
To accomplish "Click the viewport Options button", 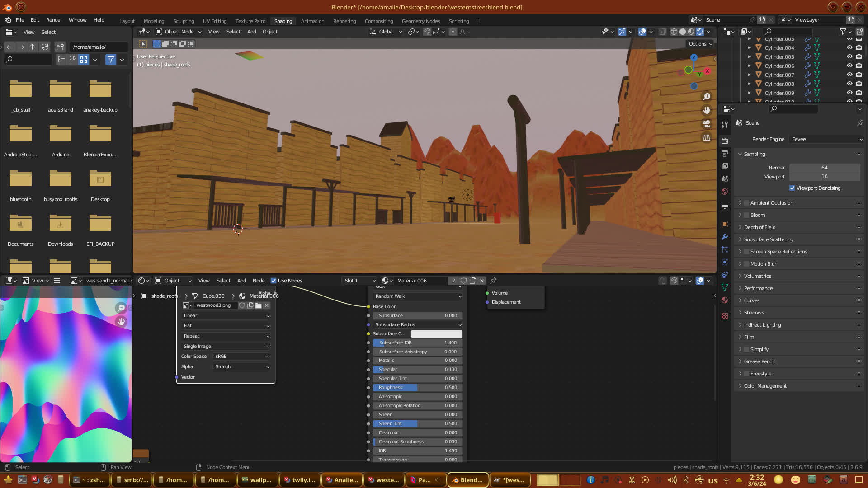I will [x=700, y=44].
